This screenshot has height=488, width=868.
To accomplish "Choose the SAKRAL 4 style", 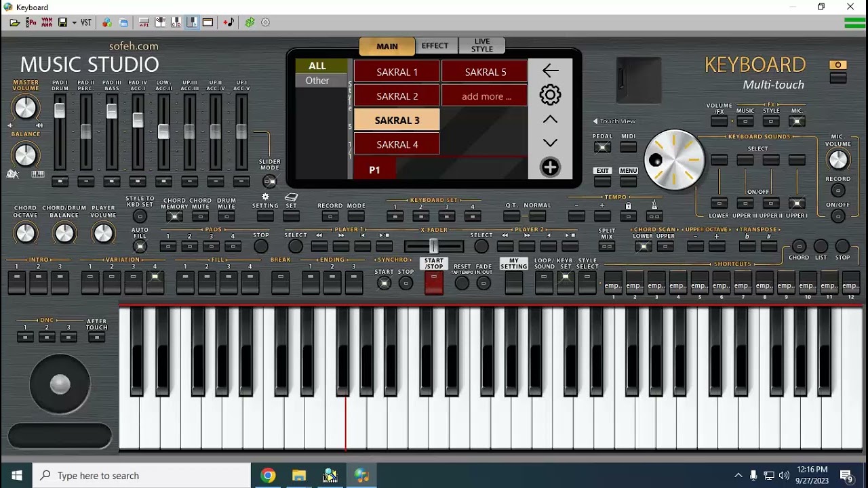I will tap(397, 144).
